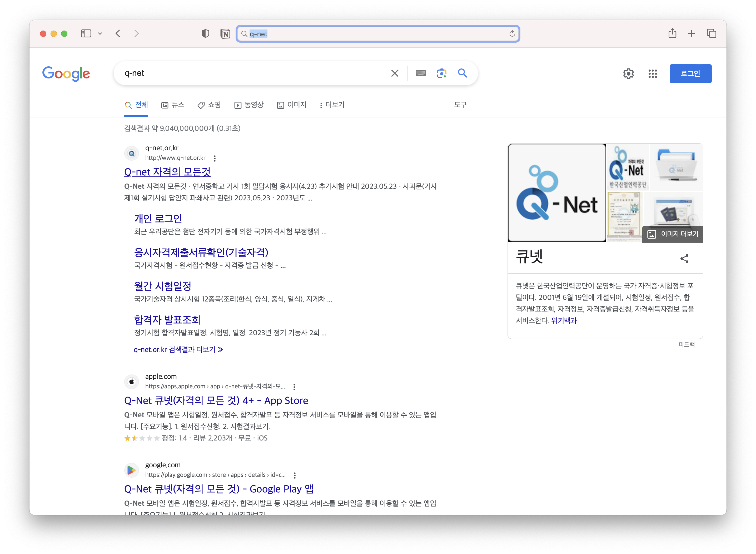Open the three-dot menu for Google Play result
The height and width of the screenshot is (554, 756).
tap(294, 476)
